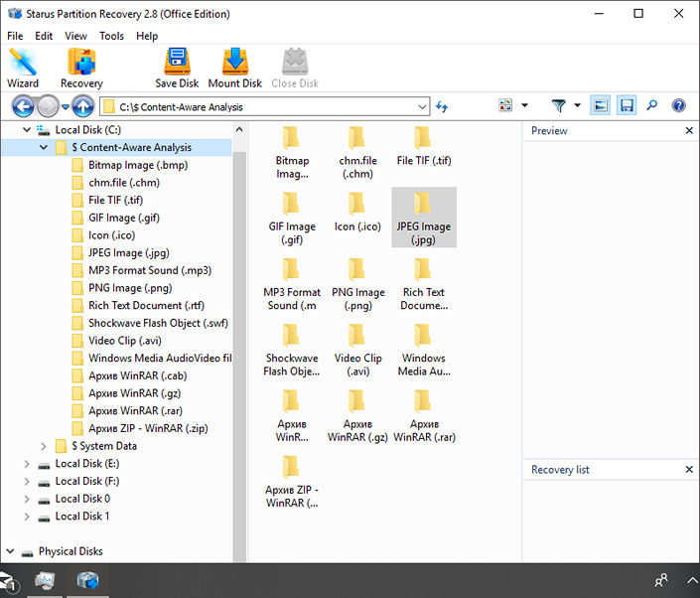Open the view mode dropdown arrow
700x598 pixels.
pos(524,105)
